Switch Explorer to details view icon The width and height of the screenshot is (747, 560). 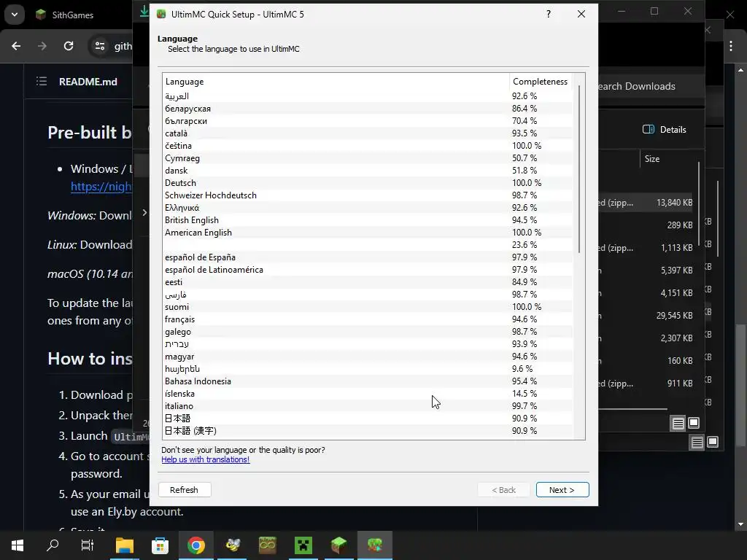pyautogui.click(x=678, y=423)
